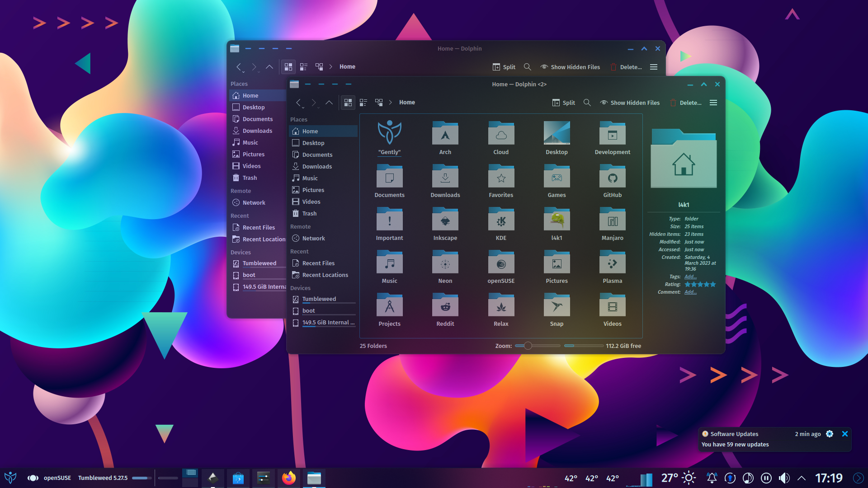Open Dolphin's hamburger menu
868x488 pixels.
tap(713, 103)
